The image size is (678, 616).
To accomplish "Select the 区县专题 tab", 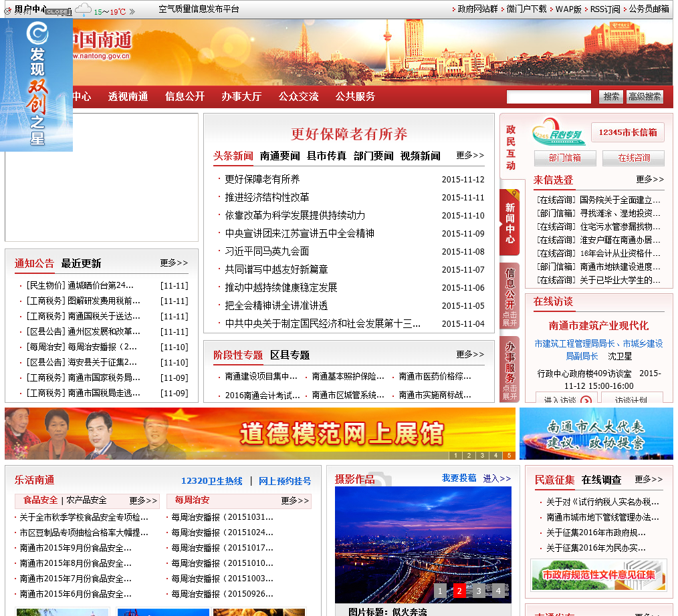I will tap(290, 355).
